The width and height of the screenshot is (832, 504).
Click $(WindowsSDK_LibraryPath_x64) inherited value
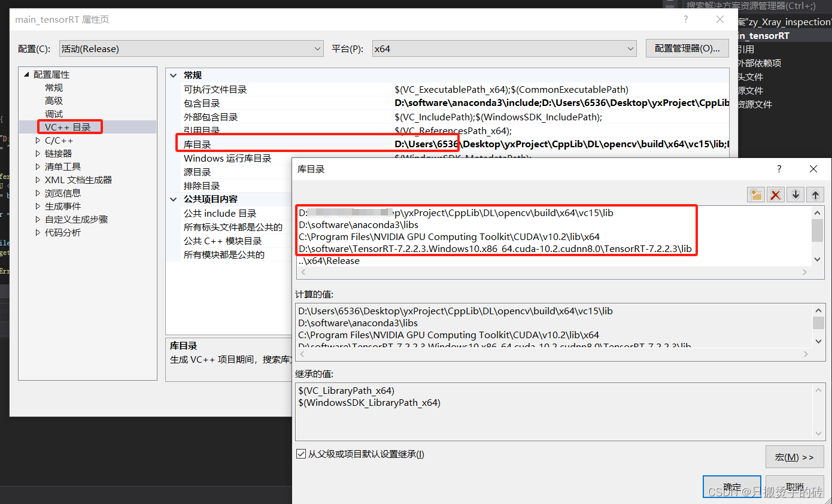point(369,402)
